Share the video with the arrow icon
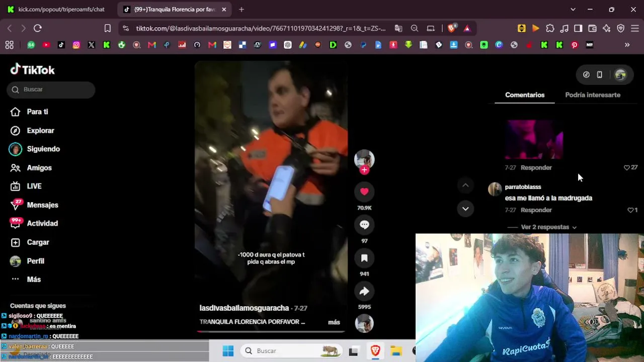This screenshot has width=644, height=362. click(x=364, y=291)
